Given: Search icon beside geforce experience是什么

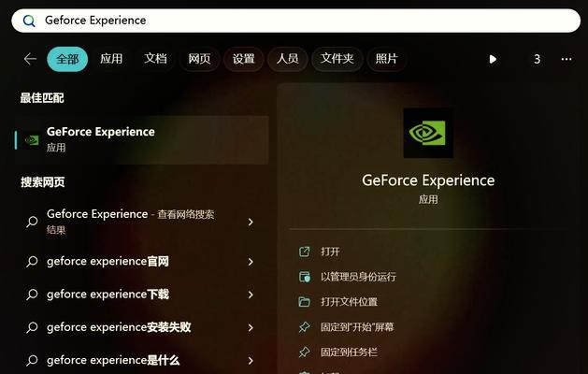Looking at the screenshot, I should coord(32,361).
